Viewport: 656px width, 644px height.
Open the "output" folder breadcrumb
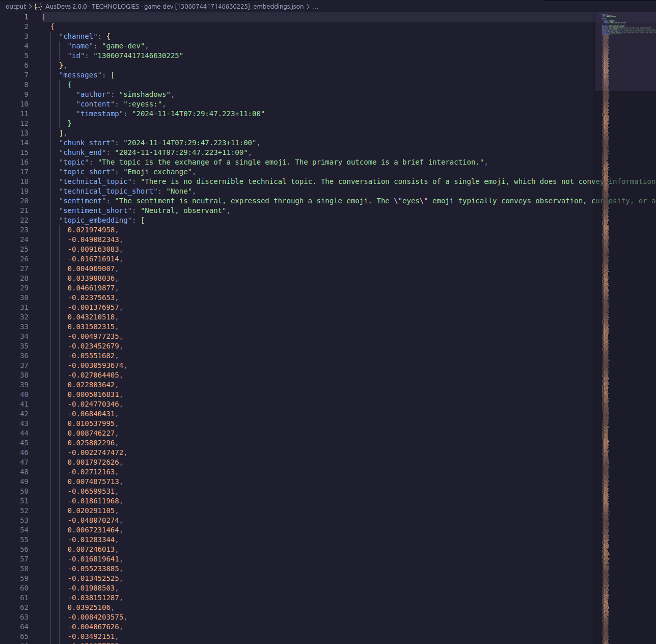(x=15, y=7)
